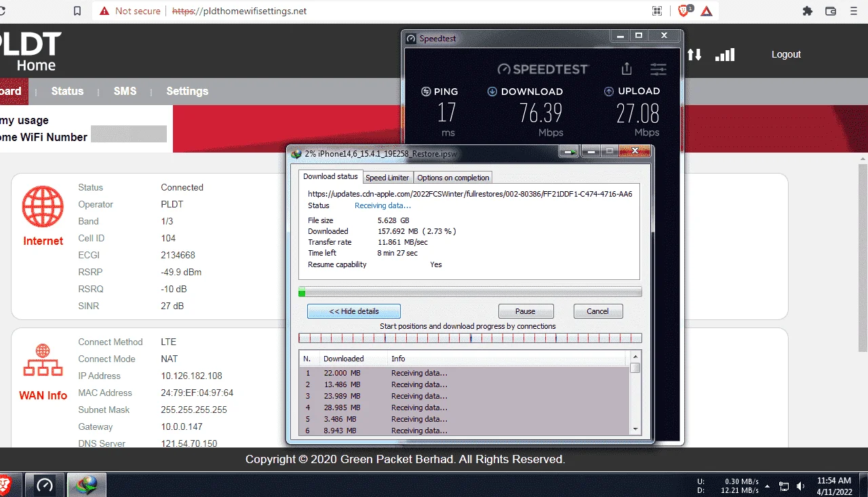The image size is (868, 497).
Task: Click the updates.cdn-apple.com download URL text
Action: 470,194
